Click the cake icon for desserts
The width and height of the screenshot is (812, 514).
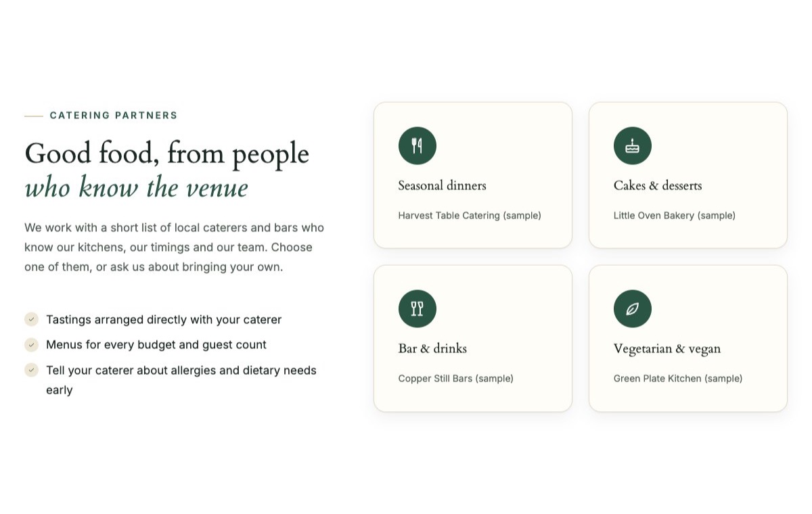click(x=633, y=145)
